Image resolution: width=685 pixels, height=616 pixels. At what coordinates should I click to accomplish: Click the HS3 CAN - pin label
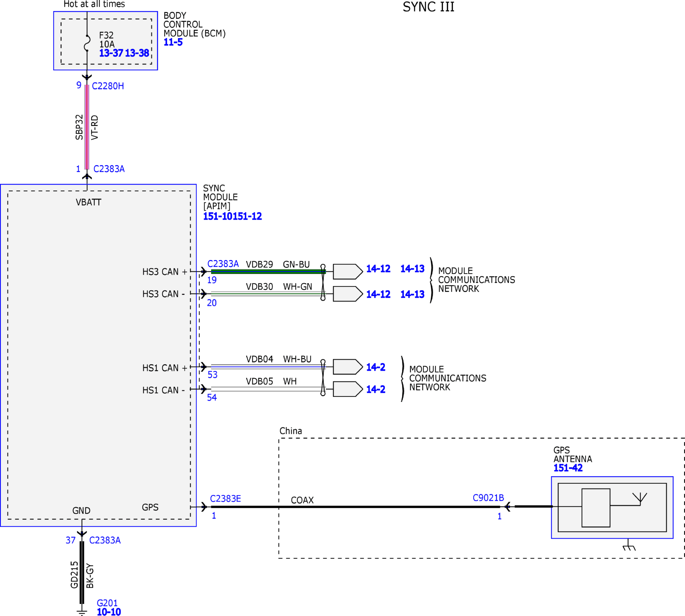click(x=163, y=294)
